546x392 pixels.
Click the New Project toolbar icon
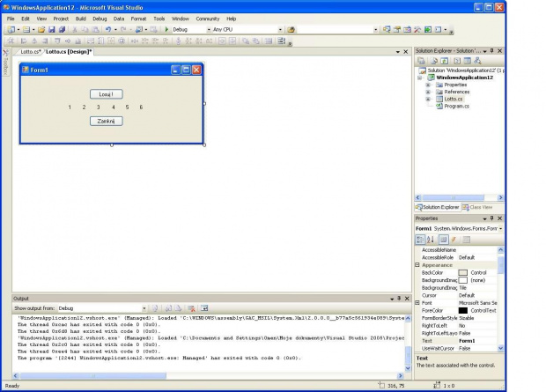(11, 30)
